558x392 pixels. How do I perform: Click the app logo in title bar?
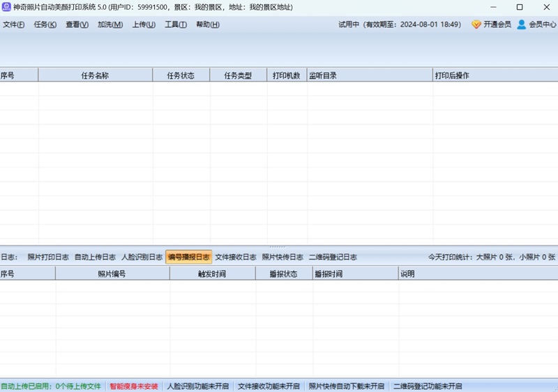click(x=6, y=7)
